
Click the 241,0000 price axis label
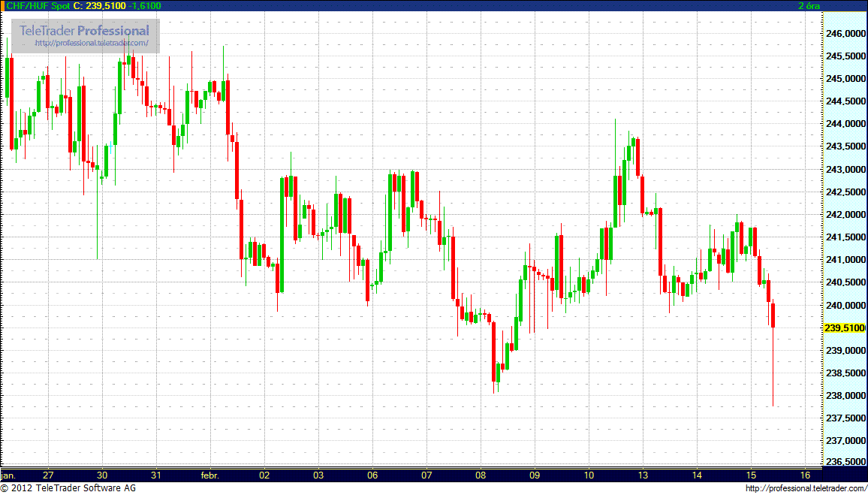(845, 260)
